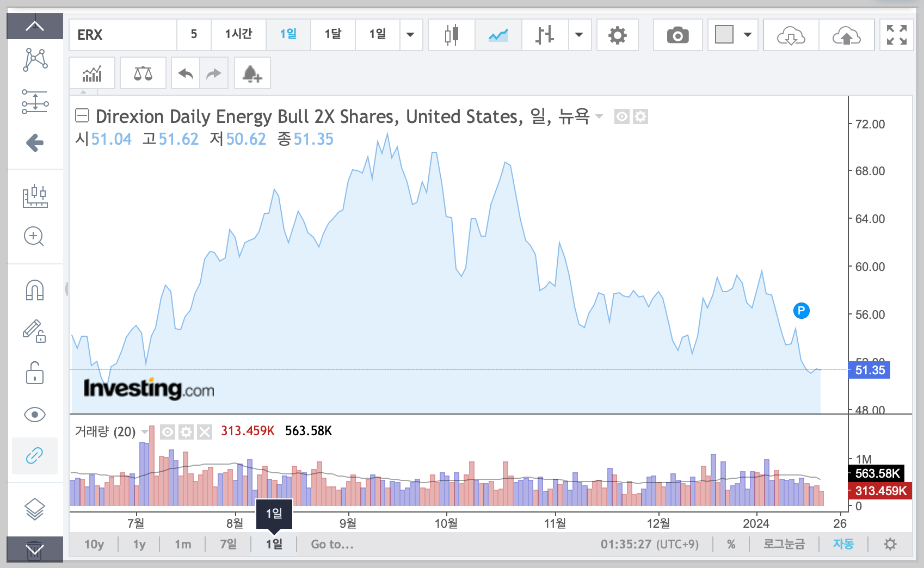Add an alert with the bell-plus icon

point(252,73)
